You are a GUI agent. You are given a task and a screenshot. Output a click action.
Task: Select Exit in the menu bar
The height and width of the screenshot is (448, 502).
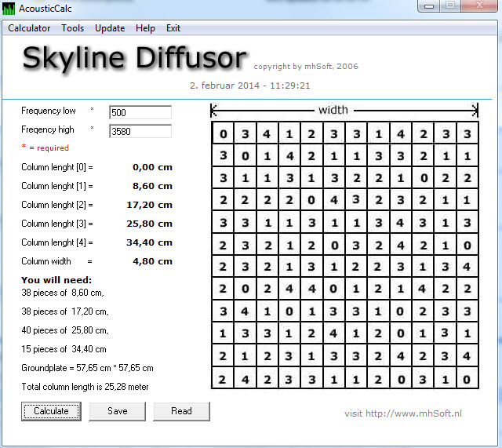click(x=173, y=28)
